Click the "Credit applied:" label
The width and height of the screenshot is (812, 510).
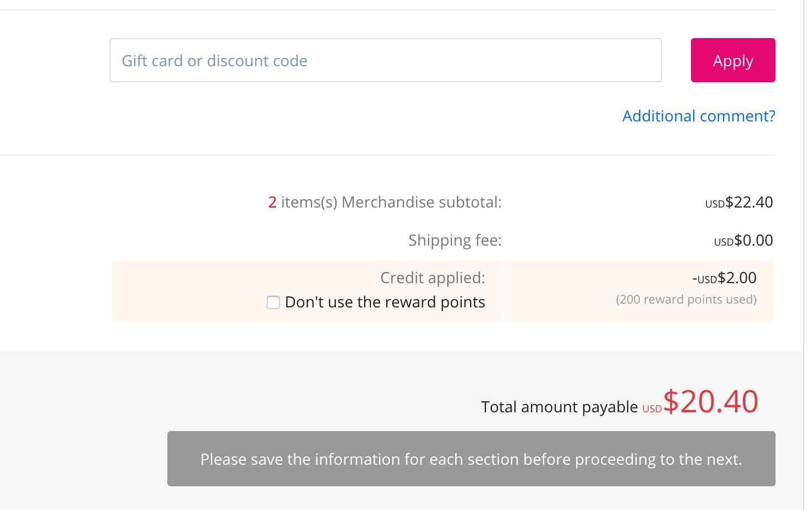tap(433, 278)
